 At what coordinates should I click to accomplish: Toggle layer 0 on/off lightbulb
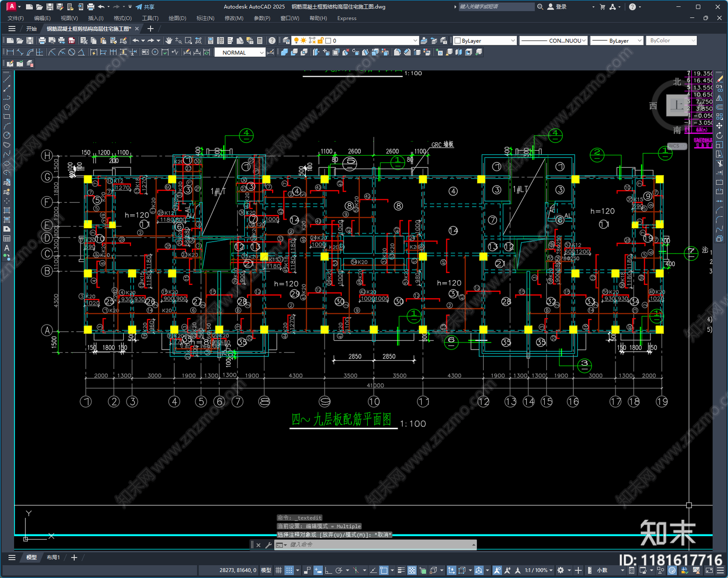[297, 41]
